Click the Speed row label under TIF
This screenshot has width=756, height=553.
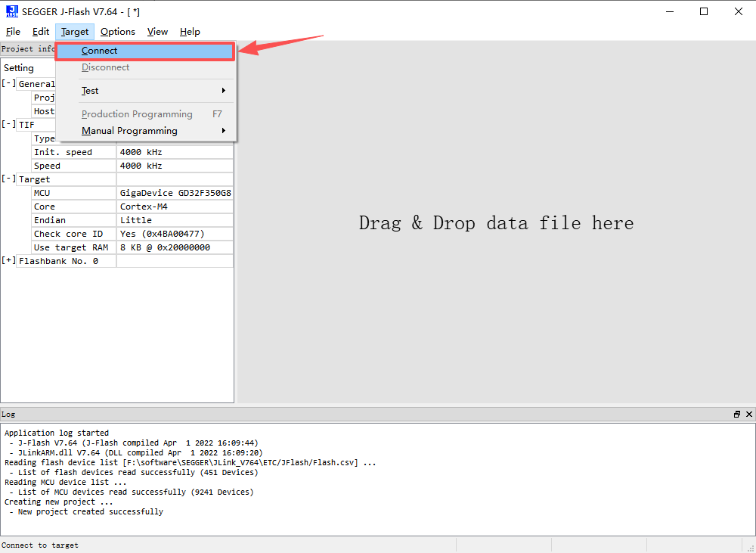74,166
